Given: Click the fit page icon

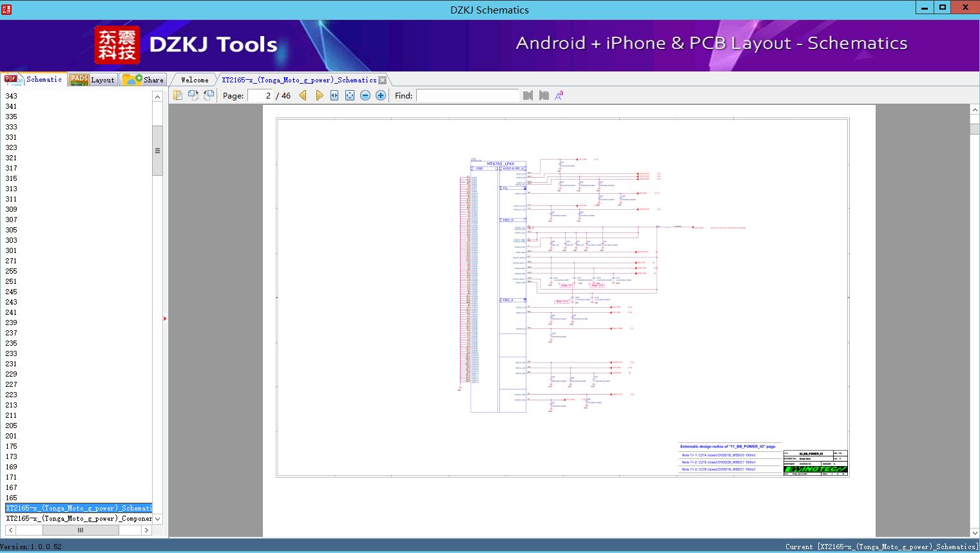Looking at the screenshot, I should tap(350, 95).
